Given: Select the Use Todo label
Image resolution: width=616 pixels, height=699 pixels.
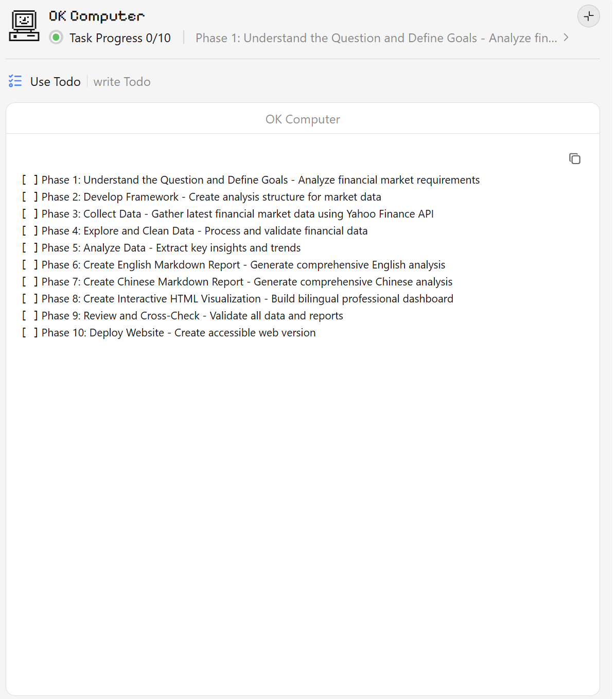Looking at the screenshot, I should click(x=56, y=82).
